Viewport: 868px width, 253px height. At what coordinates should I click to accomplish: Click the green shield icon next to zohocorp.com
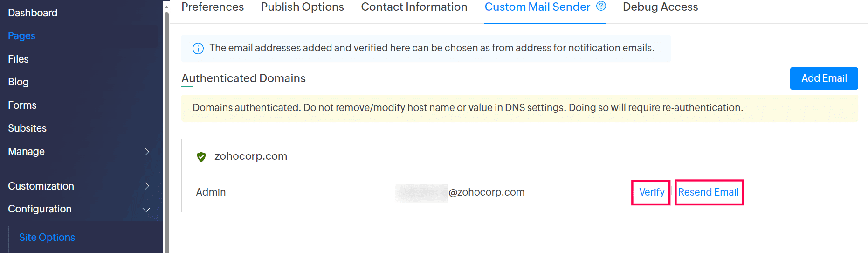pos(201,156)
